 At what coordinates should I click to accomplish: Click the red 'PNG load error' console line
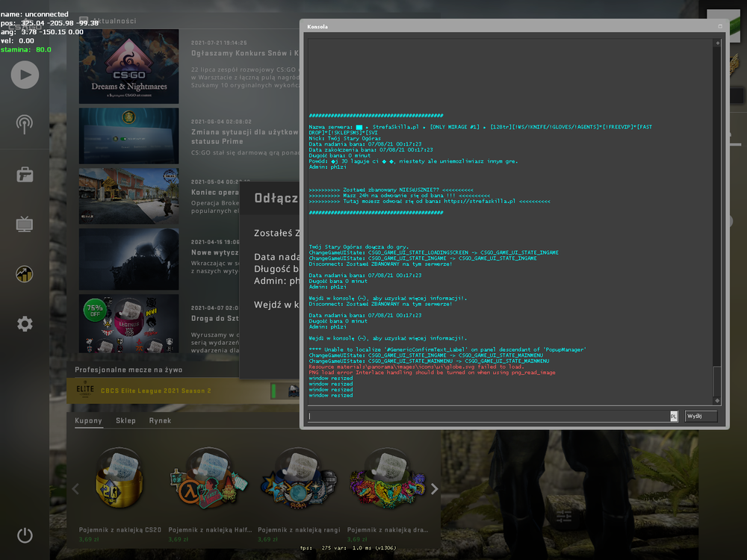[432, 373]
